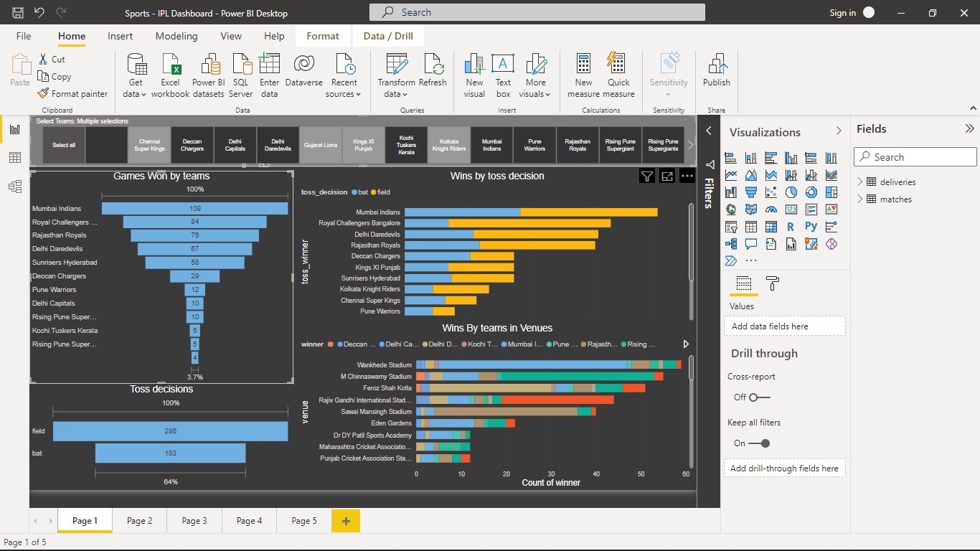Click Undo in the title bar
Image resolution: width=980 pixels, height=551 pixels.
pos(39,12)
